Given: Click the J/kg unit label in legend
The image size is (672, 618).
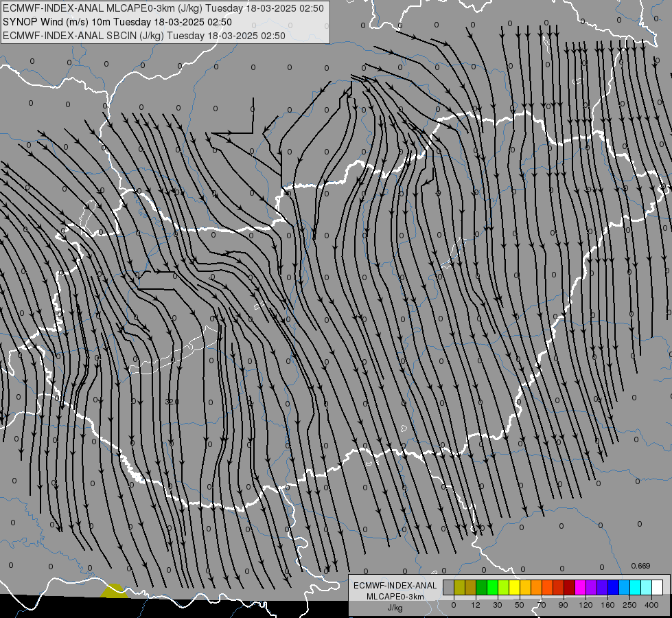Looking at the screenshot, I should click(395, 608).
